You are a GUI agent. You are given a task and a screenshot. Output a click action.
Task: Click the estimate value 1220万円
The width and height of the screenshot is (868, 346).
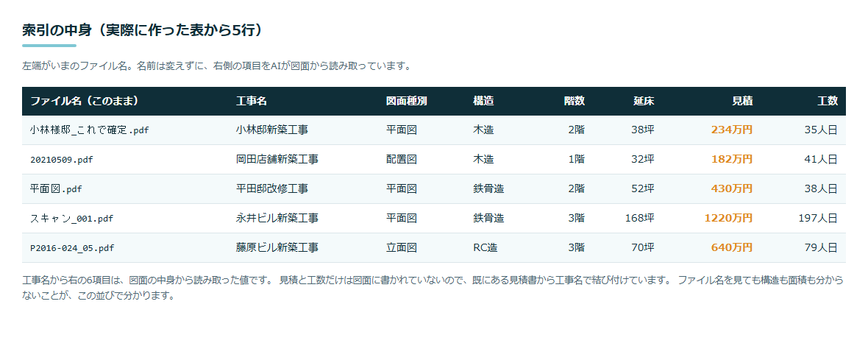728,218
